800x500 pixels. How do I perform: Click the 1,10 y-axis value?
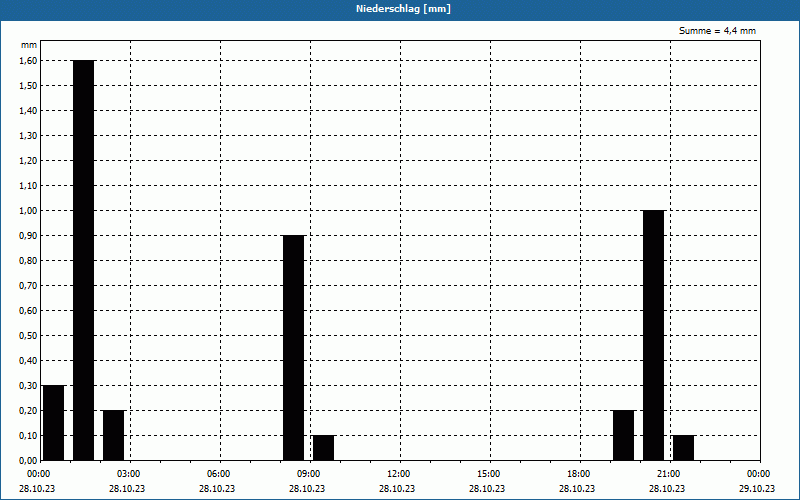[28, 186]
